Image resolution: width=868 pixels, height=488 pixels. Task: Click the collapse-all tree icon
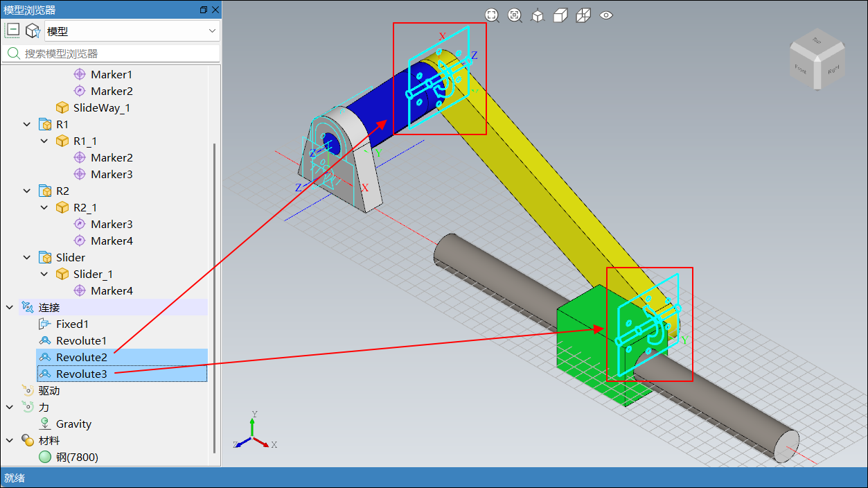[x=13, y=31]
